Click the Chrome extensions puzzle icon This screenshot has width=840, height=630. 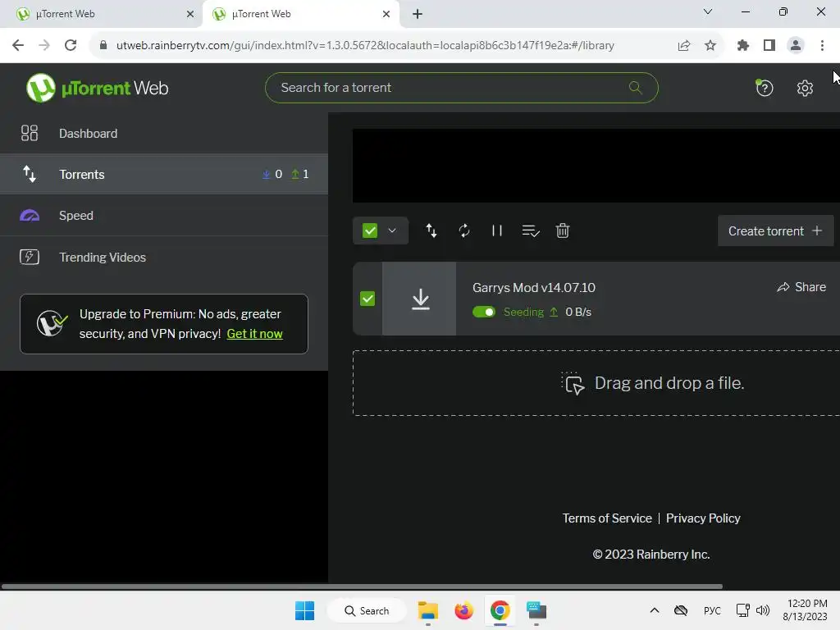click(742, 46)
